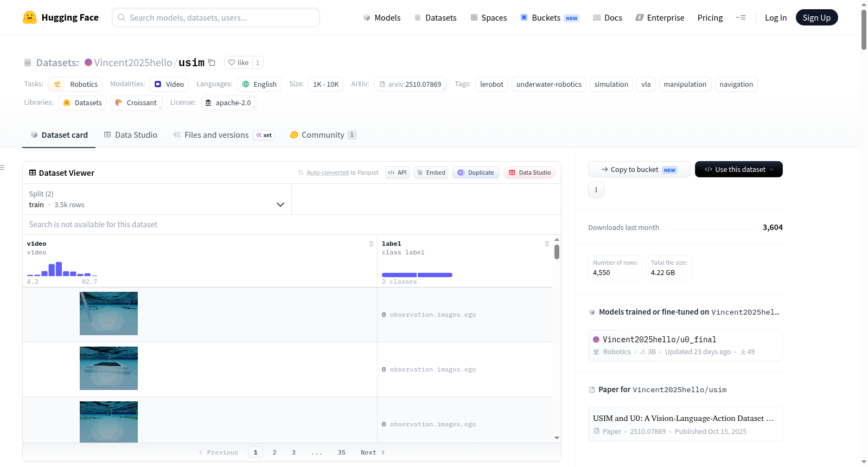Open Models in the top navigation
868x467 pixels.
point(382,17)
